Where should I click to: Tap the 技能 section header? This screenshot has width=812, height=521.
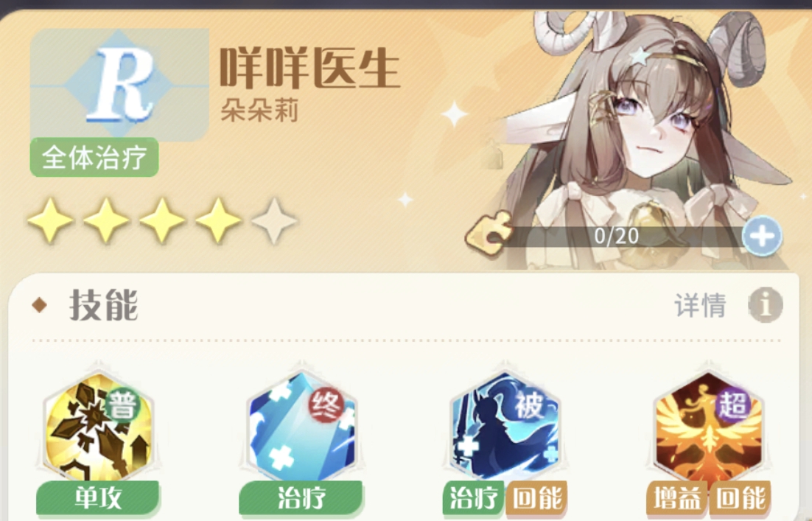point(104,306)
